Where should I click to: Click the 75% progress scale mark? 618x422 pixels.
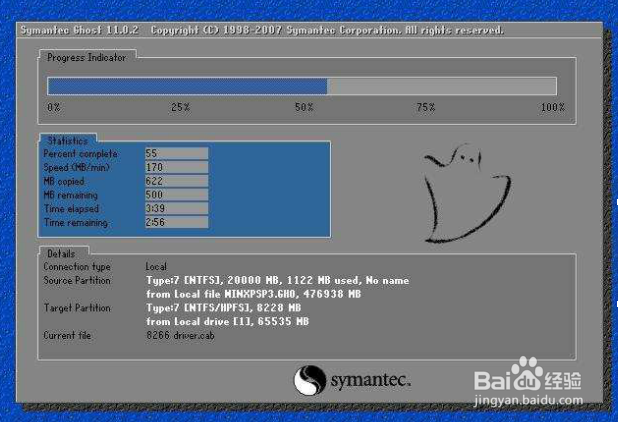coord(426,107)
